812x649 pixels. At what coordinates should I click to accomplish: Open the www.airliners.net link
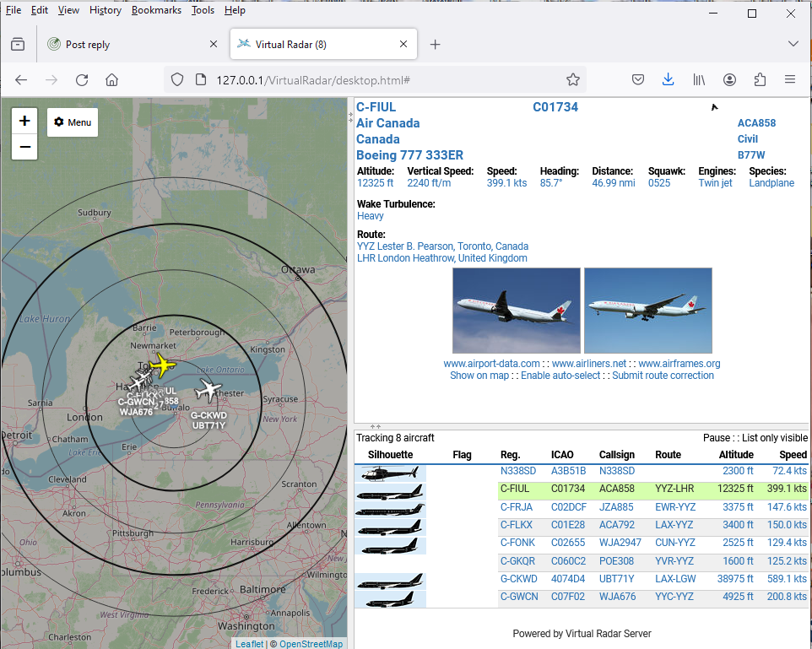(x=589, y=364)
